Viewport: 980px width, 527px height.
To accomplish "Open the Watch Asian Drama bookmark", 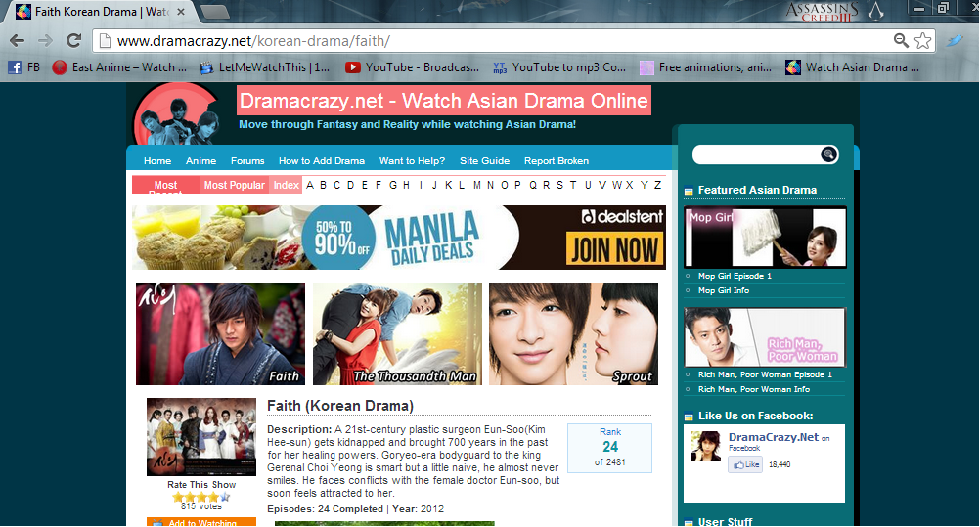I will coord(852,67).
